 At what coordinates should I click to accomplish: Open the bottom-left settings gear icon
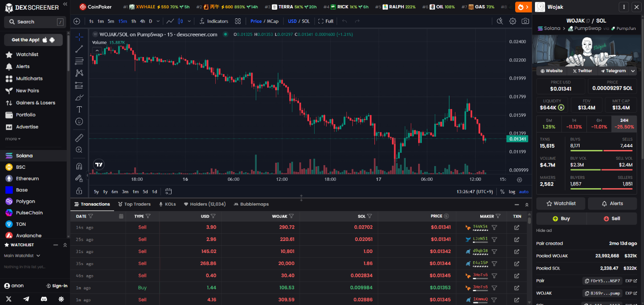61,299
